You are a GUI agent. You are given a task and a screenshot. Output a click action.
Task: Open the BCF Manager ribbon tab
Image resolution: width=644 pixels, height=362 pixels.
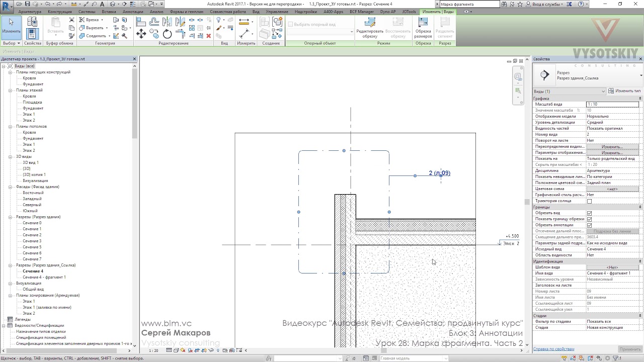pos(362,12)
